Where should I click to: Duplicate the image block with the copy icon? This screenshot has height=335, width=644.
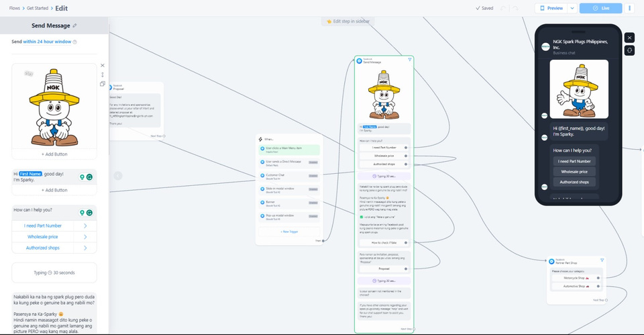click(103, 83)
